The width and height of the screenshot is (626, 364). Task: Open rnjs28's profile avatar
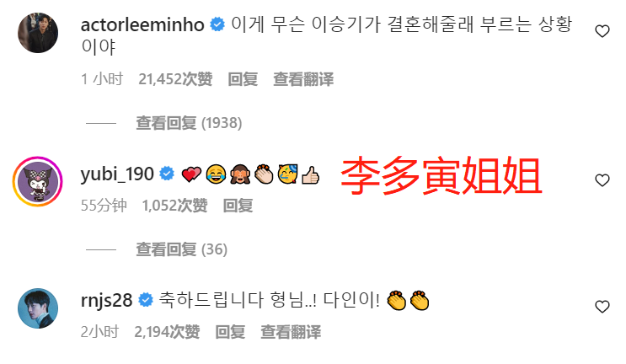pyautogui.click(x=38, y=308)
